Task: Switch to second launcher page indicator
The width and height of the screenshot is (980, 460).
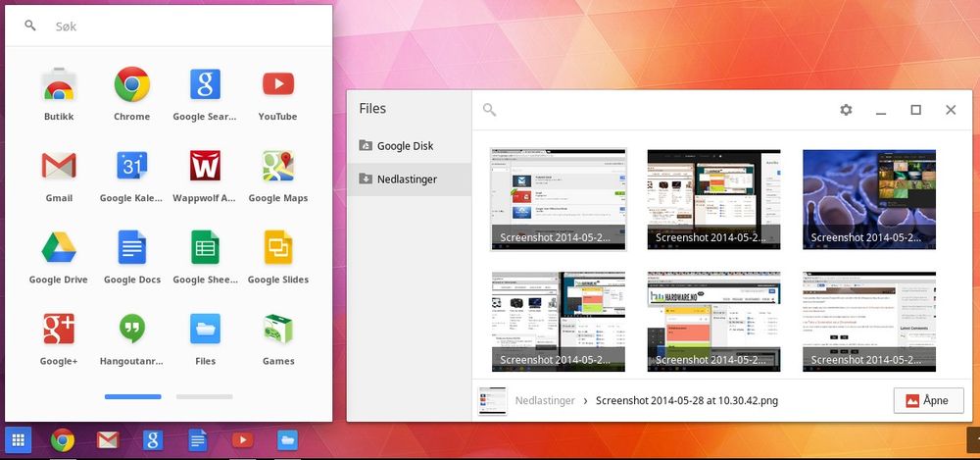Action: click(x=205, y=396)
